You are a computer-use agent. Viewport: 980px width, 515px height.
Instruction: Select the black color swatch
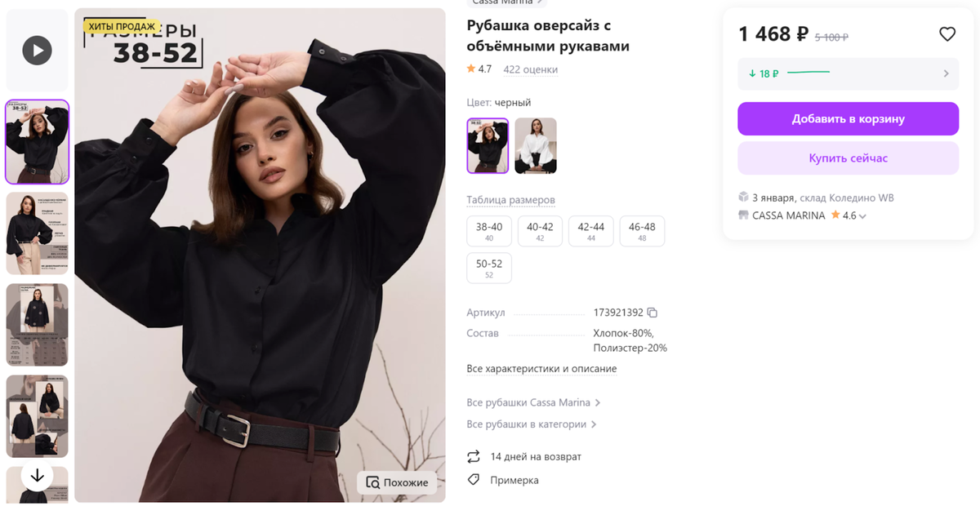point(488,146)
